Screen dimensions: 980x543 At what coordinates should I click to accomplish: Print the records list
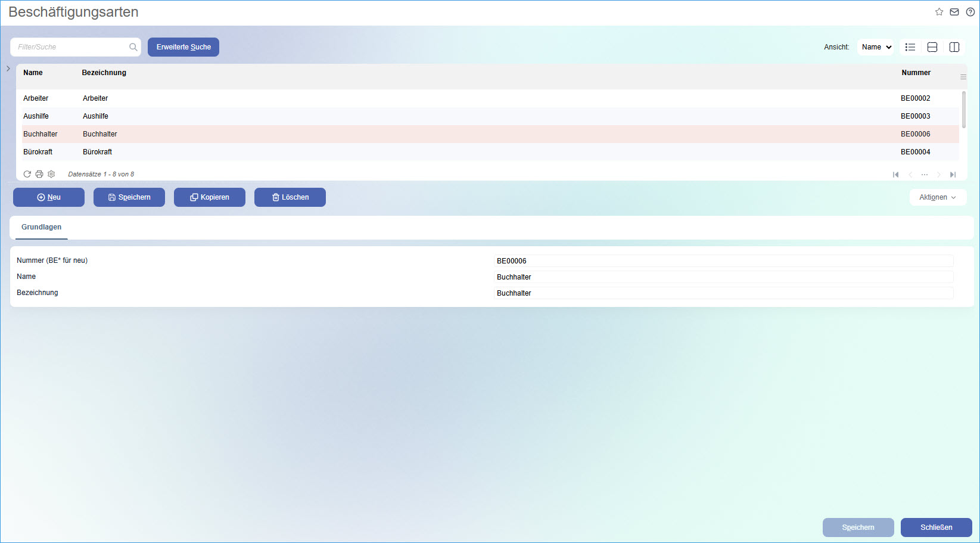point(39,174)
